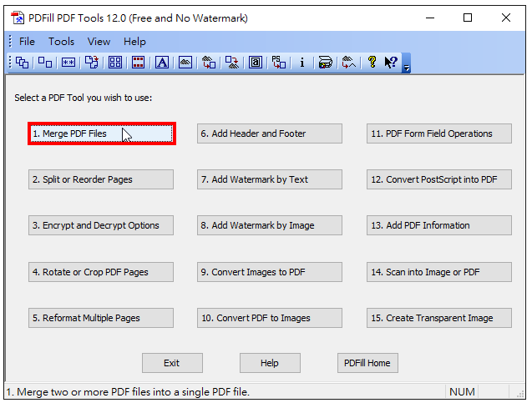Open the View menu
Viewport: 532px width, 403px height.
click(x=99, y=42)
